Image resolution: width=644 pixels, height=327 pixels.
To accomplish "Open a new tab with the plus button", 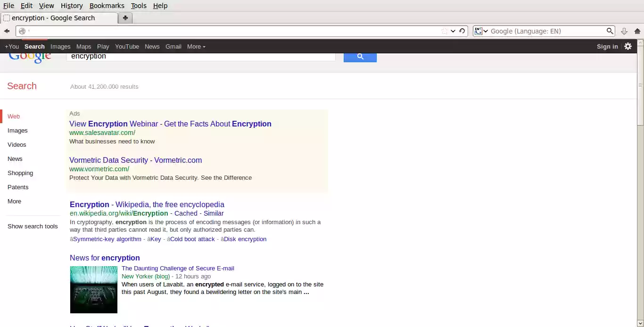I will tap(125, 17).
